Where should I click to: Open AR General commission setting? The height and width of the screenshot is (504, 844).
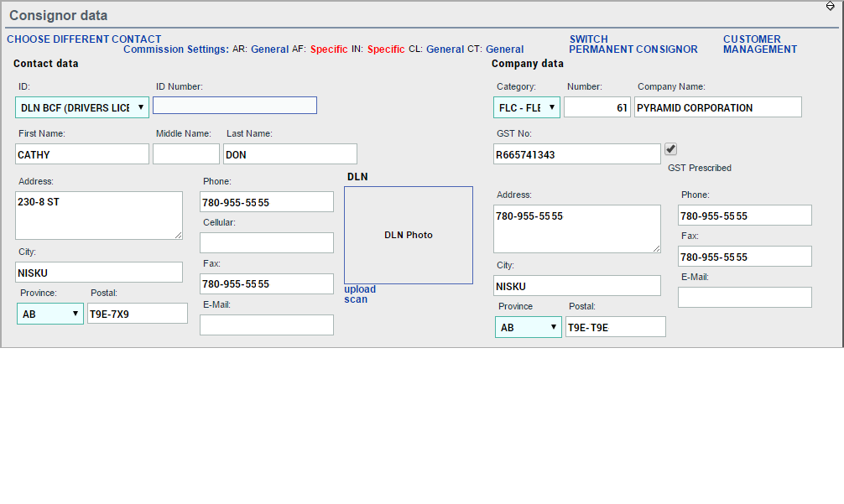[x=269, y=49]
